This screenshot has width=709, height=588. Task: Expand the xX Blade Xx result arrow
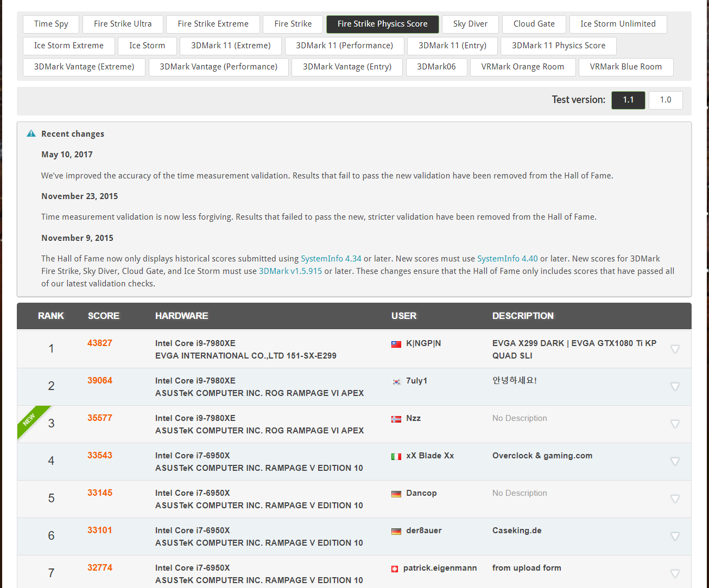click(x=675, y=461)
